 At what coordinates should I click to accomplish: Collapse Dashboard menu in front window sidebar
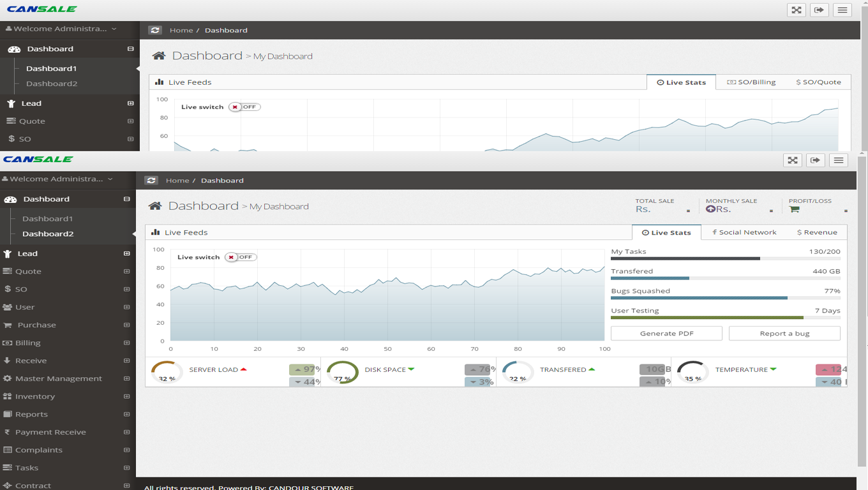pyautogui.click(x=126, y=199)
